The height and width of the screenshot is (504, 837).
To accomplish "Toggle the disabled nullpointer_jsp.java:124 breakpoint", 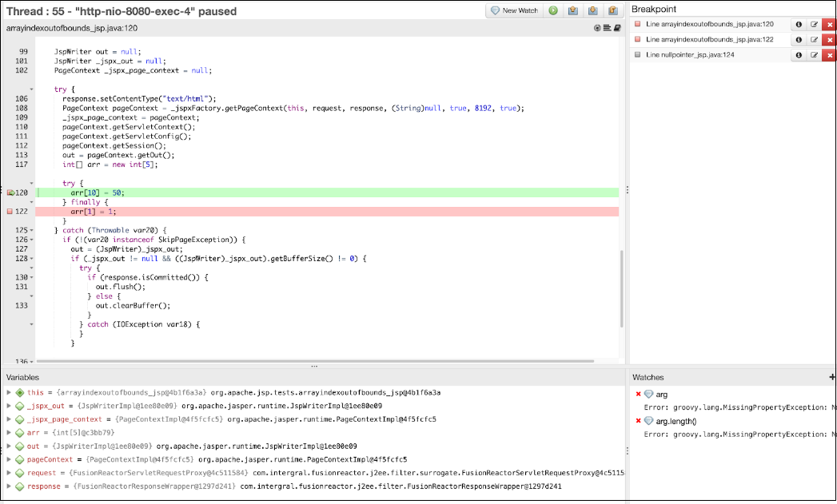I will [637, 55].
